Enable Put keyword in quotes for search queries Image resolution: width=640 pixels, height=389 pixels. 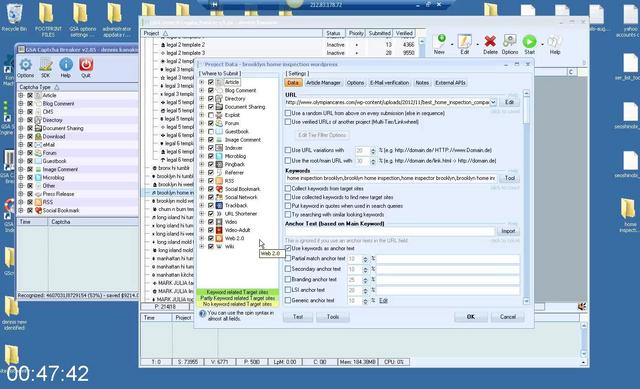(x=288, y=206)
